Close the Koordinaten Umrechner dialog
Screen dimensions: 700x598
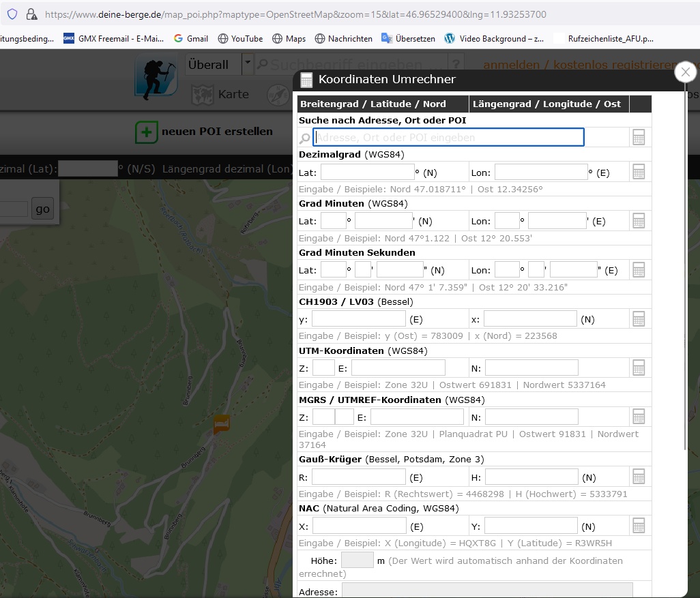(685, 72)
